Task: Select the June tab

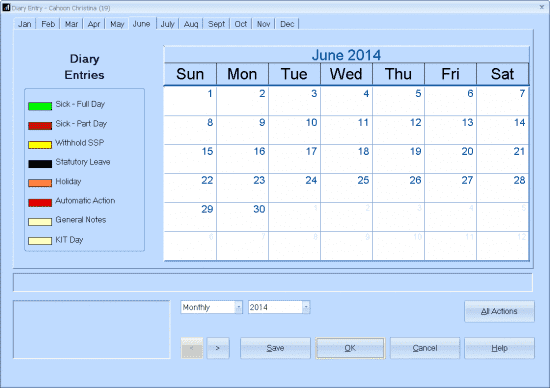Action: (x=141, y=24)
